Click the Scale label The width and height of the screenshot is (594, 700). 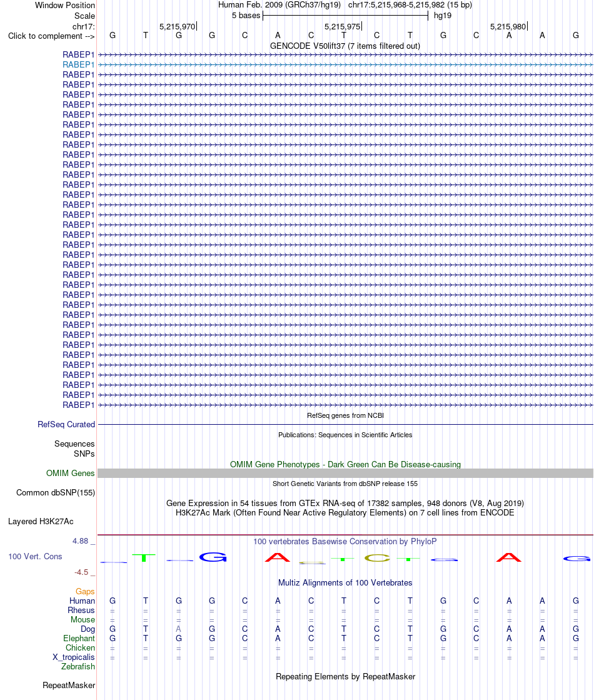[85, 16]
